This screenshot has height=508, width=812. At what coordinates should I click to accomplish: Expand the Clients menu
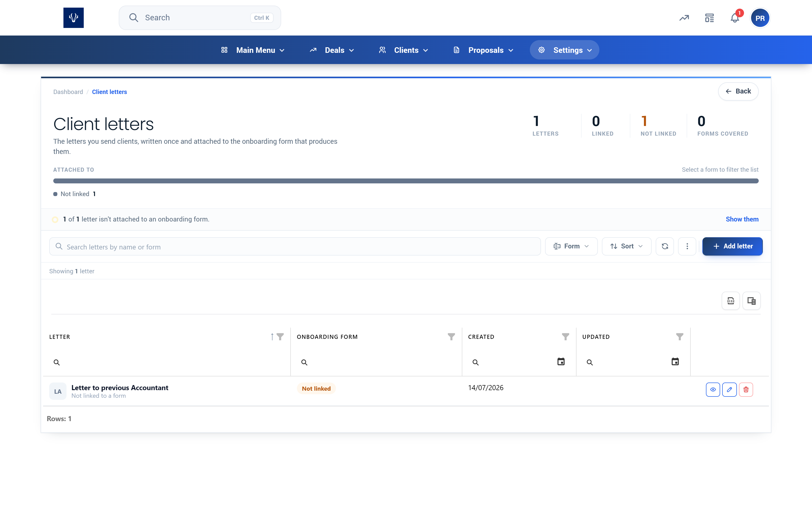coord(403,50)
